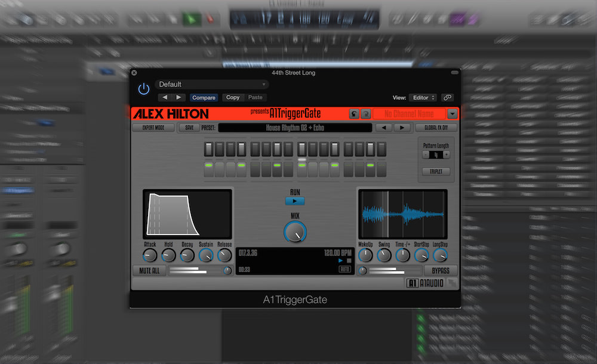Open the channel name dropdown arrow

coord(453,114)
